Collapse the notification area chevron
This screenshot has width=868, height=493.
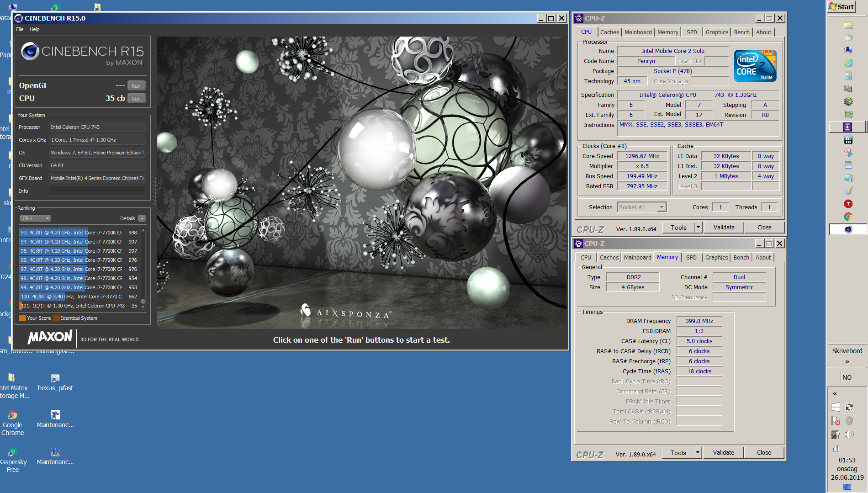[835, 393]
